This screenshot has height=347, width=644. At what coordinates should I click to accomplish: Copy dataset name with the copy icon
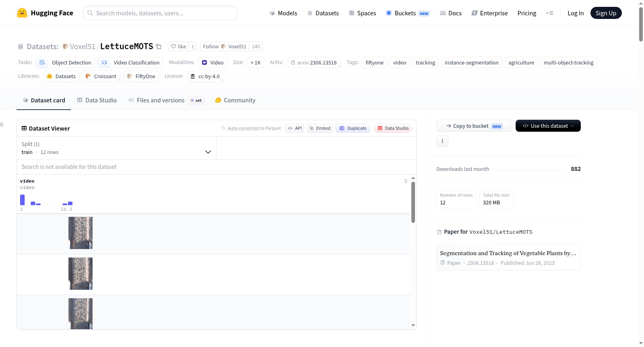(x=159, y=46)
